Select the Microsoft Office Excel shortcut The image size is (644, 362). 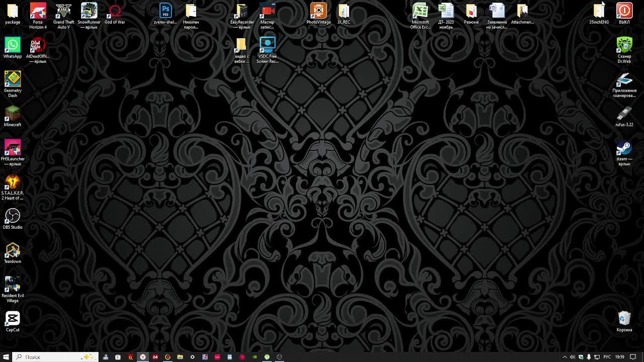420,16
